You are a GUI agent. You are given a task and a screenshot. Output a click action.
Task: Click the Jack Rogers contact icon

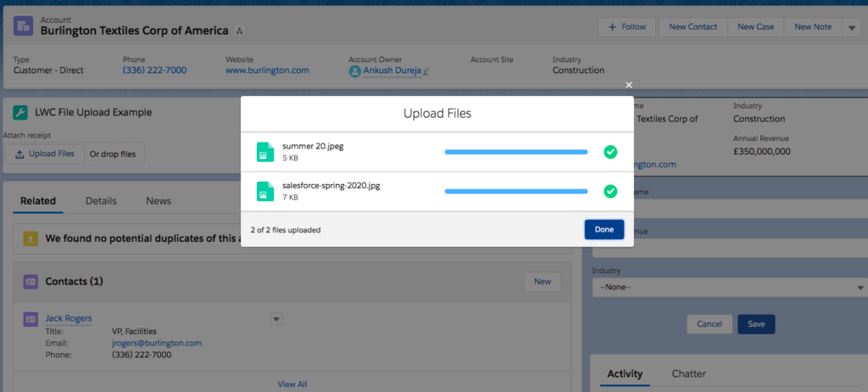(31, 319)
